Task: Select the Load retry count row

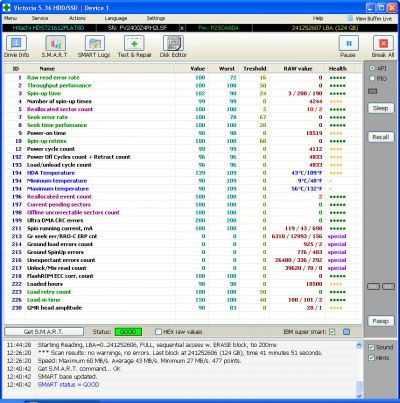Action: (x=183, y=292)
